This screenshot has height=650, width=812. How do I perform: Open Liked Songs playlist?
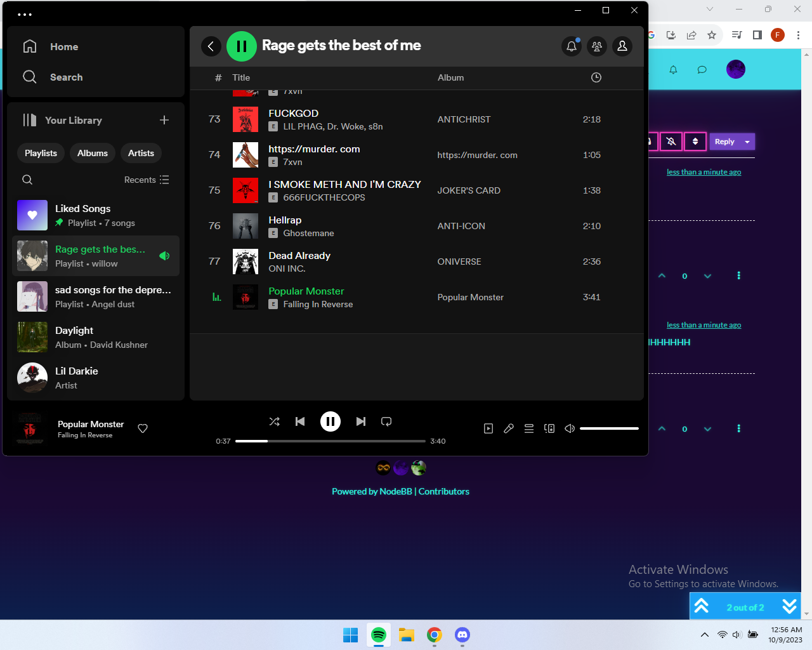pos(96,215)
